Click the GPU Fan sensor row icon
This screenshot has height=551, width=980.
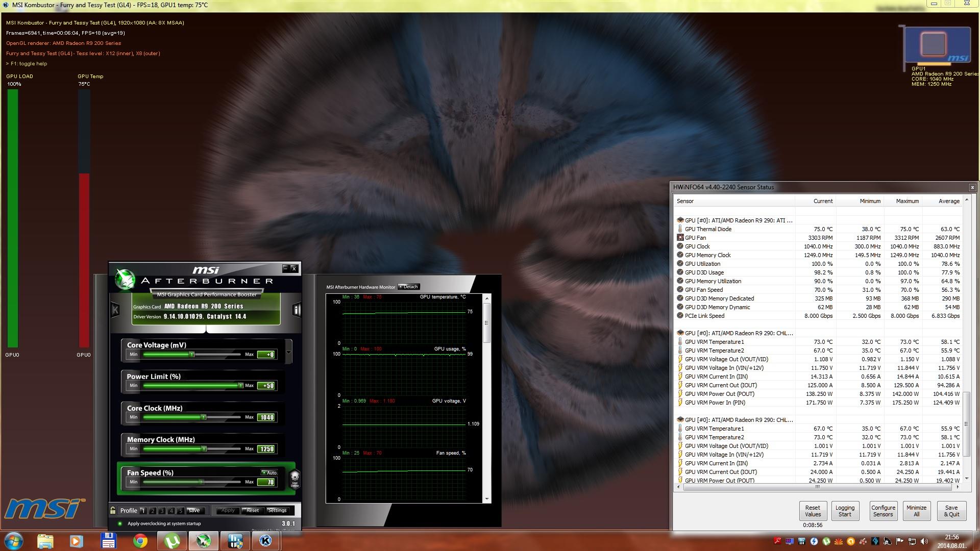point(680,238)
